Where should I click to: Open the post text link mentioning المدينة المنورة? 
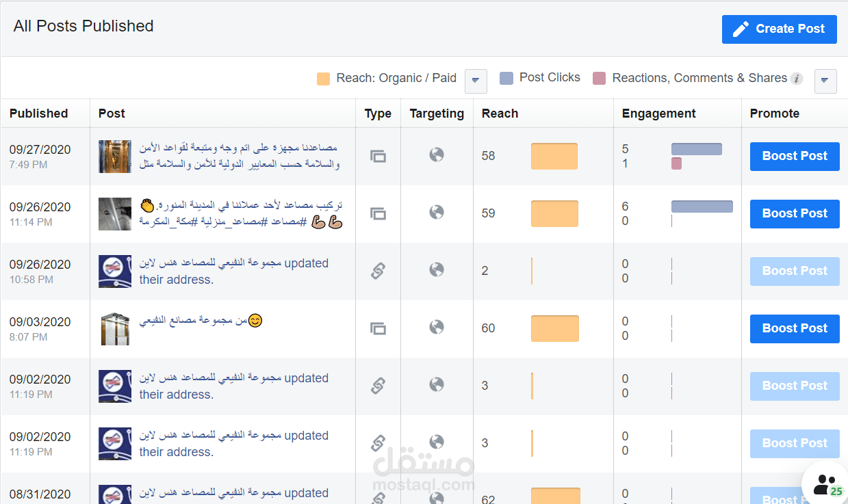point(241,213)
